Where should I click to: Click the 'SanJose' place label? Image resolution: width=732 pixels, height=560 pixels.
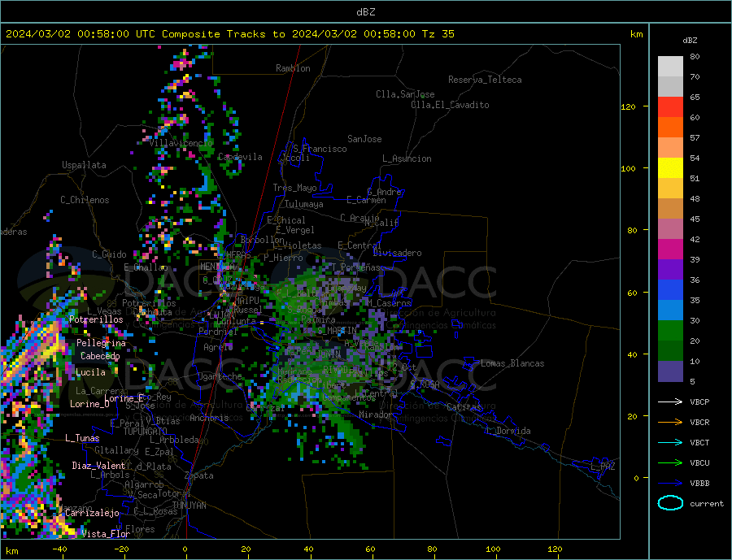coord(364,139)
